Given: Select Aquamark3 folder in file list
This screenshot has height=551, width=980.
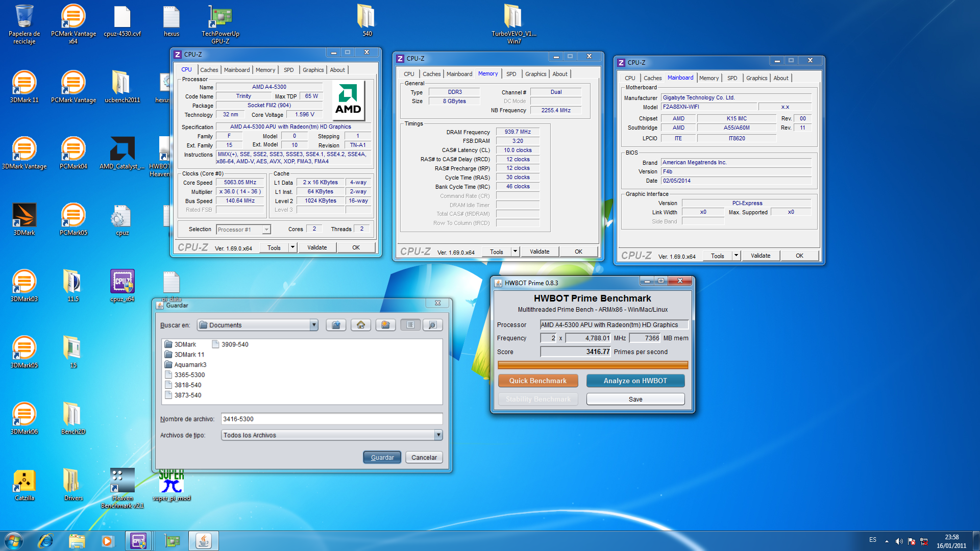Looking at the screenshot, I should tap(185, 365).
